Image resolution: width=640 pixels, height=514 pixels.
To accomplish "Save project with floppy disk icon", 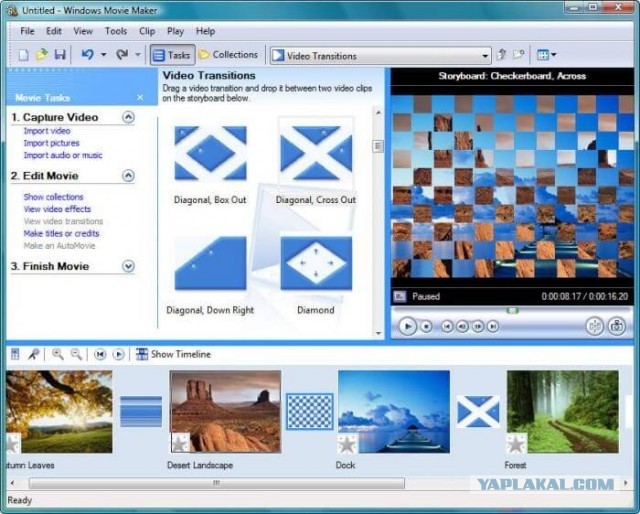I will (60, 55).
